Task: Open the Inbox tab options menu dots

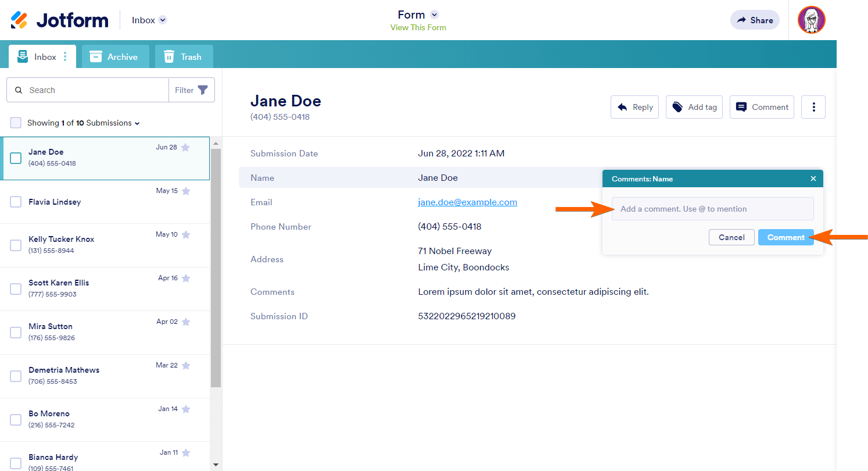Action: click(x=65, y=57)
